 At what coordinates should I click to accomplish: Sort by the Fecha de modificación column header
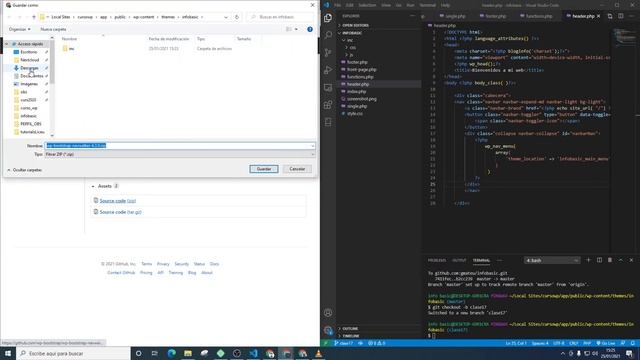[169, 39]
